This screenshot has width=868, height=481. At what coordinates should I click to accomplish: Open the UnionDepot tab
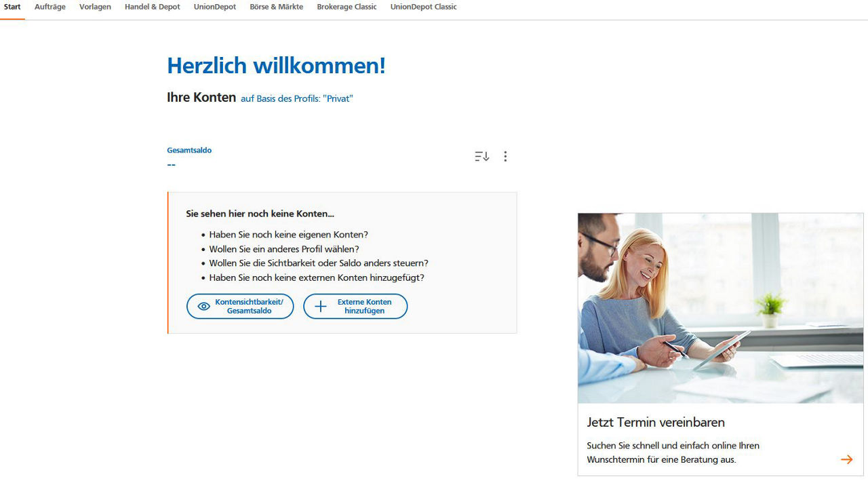(215, 7)
